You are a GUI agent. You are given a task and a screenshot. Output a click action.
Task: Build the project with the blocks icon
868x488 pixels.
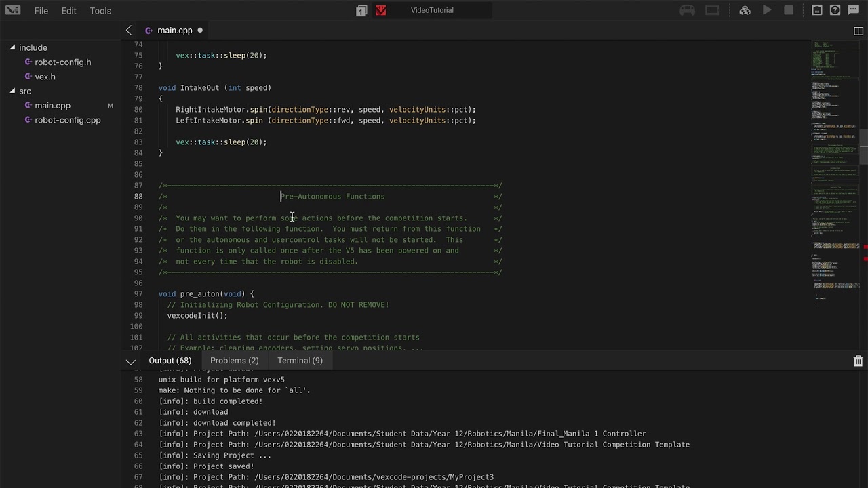[745, 10]
